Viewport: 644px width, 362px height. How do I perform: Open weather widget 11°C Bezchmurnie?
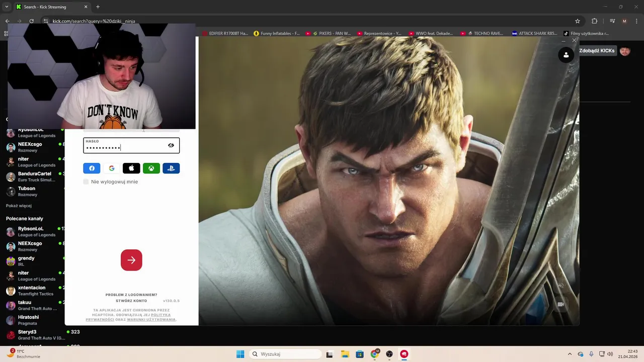coord(23,353)
